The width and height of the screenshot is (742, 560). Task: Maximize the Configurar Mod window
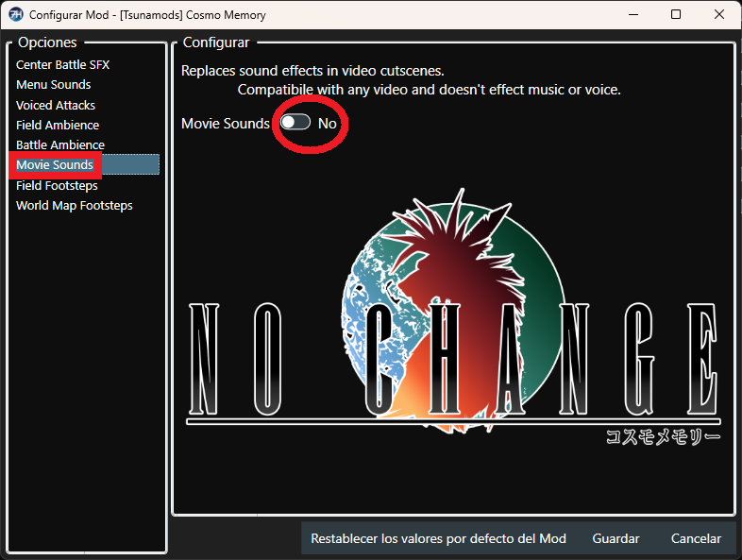(x=676, y=14)
